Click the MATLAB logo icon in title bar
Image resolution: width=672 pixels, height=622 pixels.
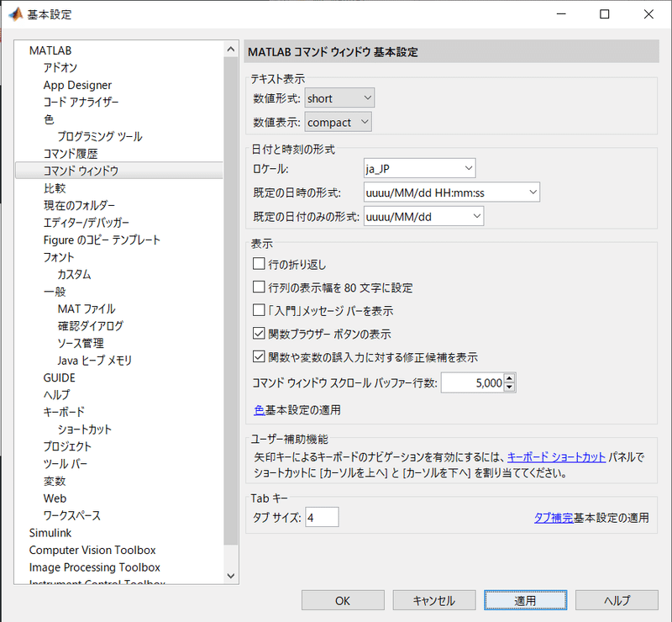click(x=16, y=14)
